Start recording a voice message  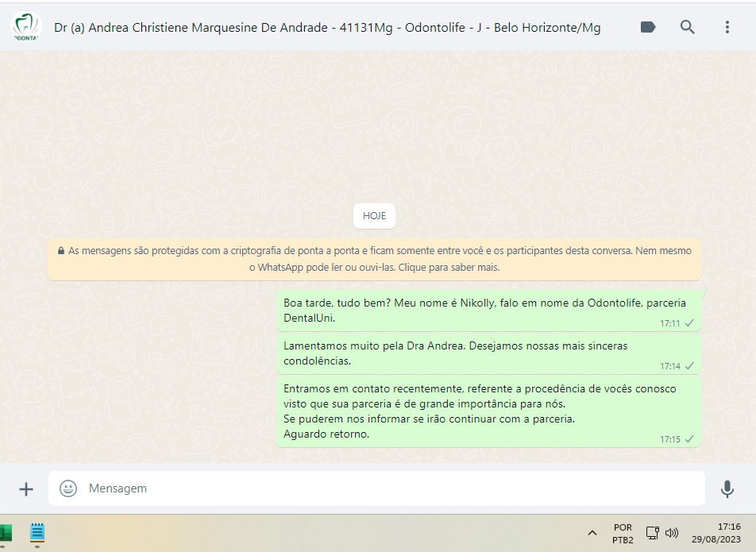point(727,488)
